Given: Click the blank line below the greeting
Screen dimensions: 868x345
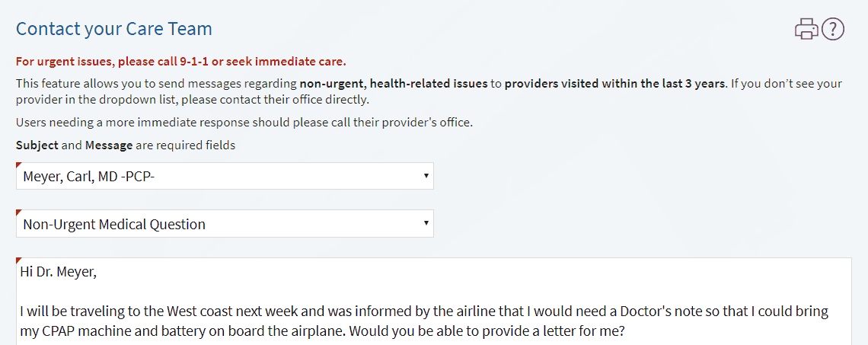Looking at the screenshot, I should (433, 292).
